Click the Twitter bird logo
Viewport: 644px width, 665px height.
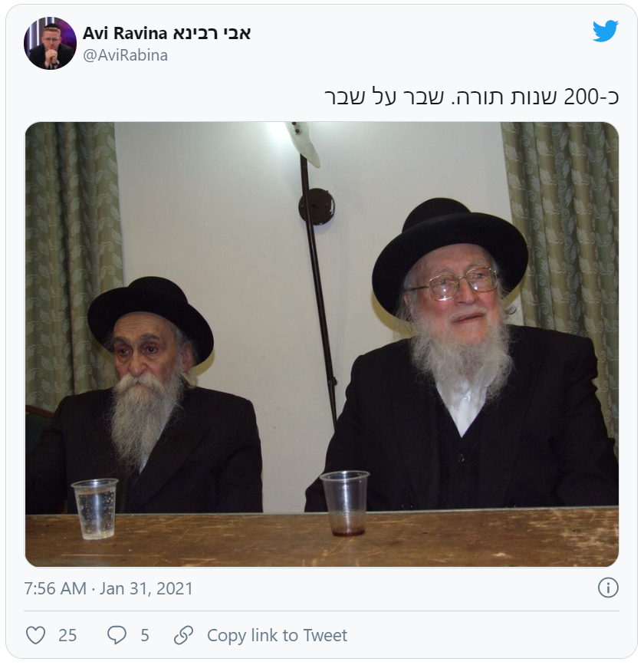coord(605,31)
